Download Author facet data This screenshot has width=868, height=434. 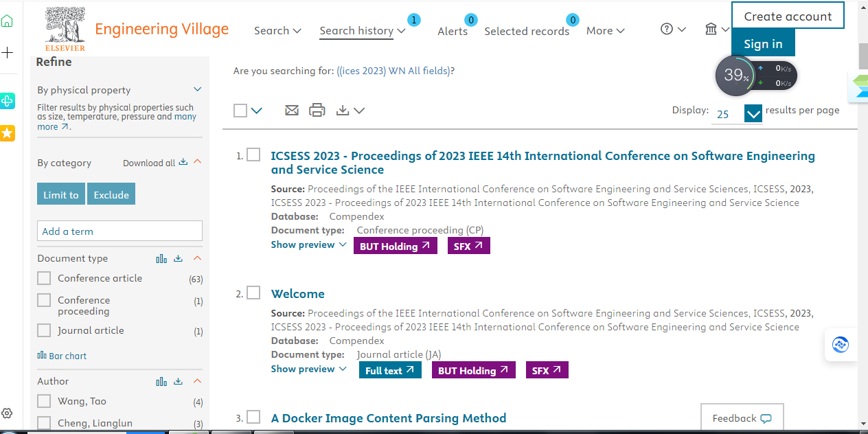pyautogui.click(x=179, y=381)
